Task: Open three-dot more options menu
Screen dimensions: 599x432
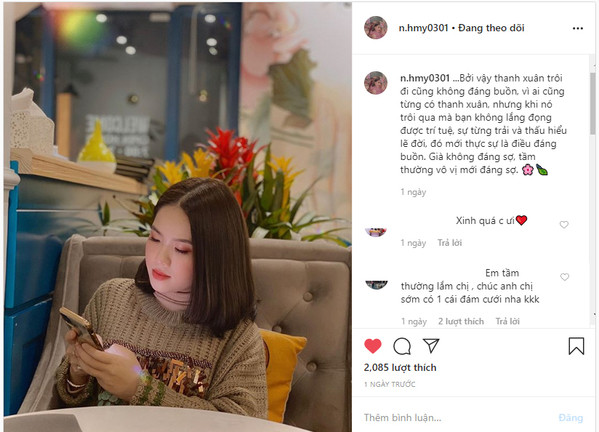Action: [x=578, y=28]
